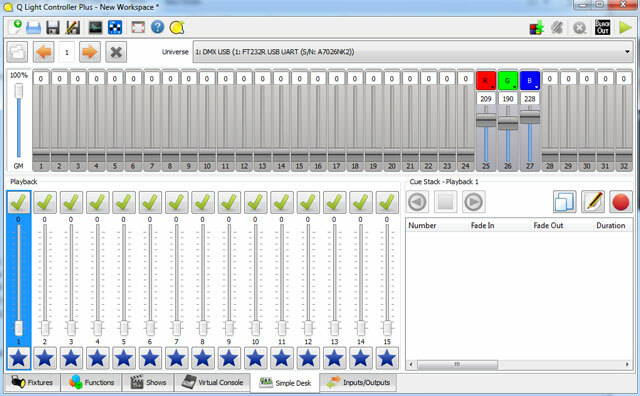Screen dimensions: 640x396
Task: Click the channel 12 fader
Action: pyautogui.click(x=244, y=156)
